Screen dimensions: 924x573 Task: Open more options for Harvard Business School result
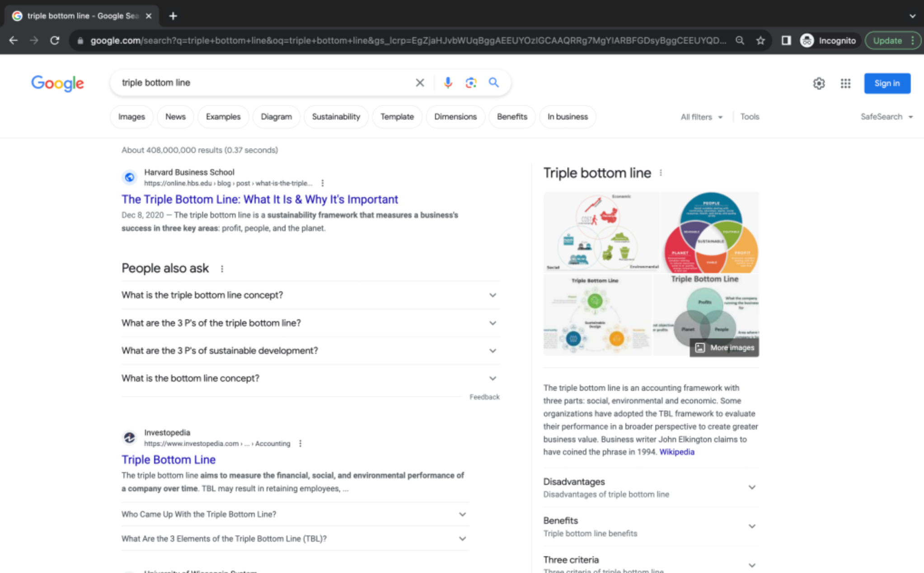click(x=323, y=183)
